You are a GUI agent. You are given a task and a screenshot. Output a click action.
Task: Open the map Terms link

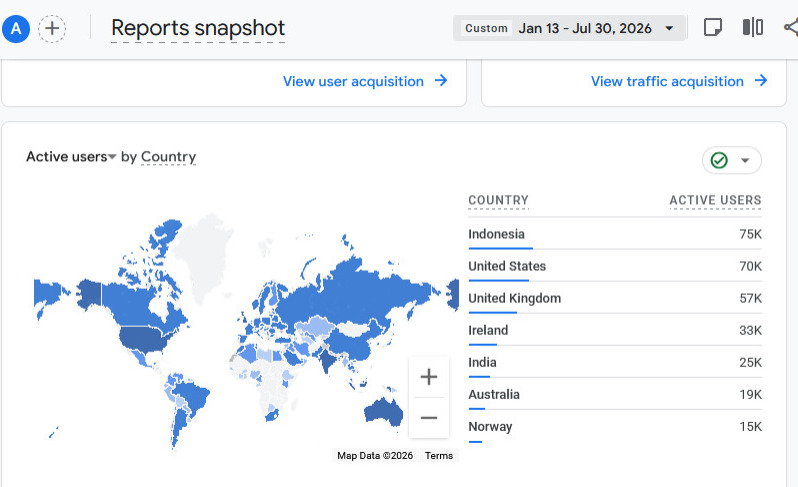tap(439, 455)
